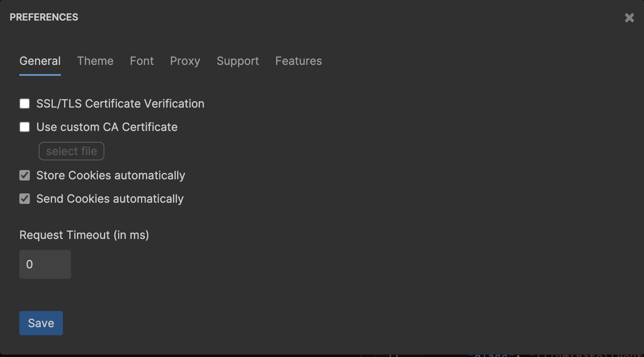Click the PREFERENCES dialog title
Image resolution: width=644 pixels, height=357 pixels.
tap(44, 17)
